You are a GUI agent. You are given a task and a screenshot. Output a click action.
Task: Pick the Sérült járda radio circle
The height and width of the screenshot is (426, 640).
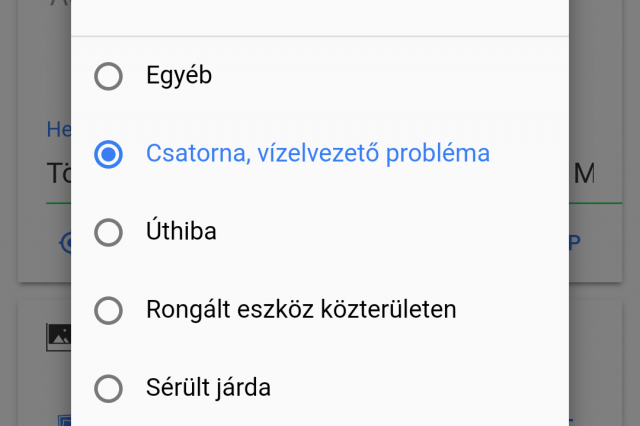[108, 388]
